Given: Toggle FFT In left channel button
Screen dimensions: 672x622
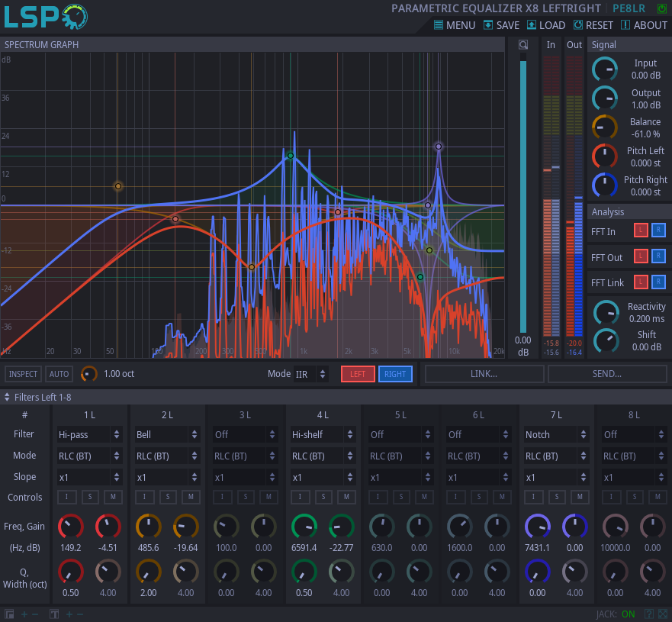Looking at the screenshot, I should (x=641, y=230).
